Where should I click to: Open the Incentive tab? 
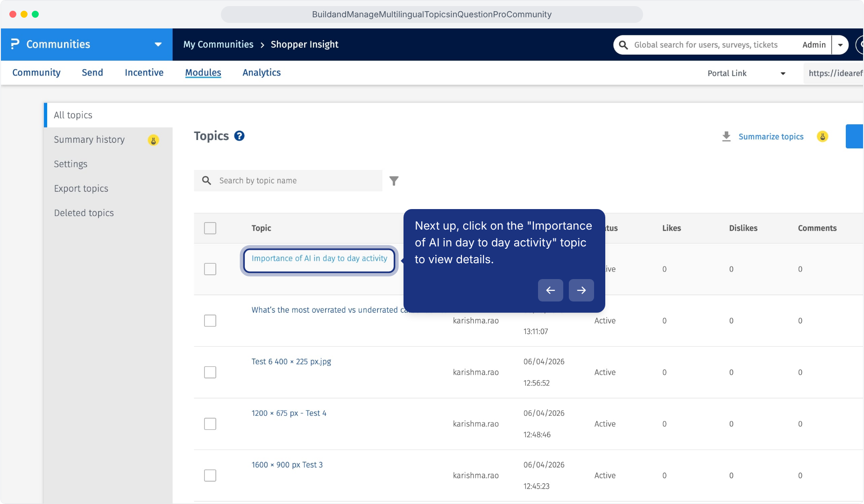click(144, 72)
